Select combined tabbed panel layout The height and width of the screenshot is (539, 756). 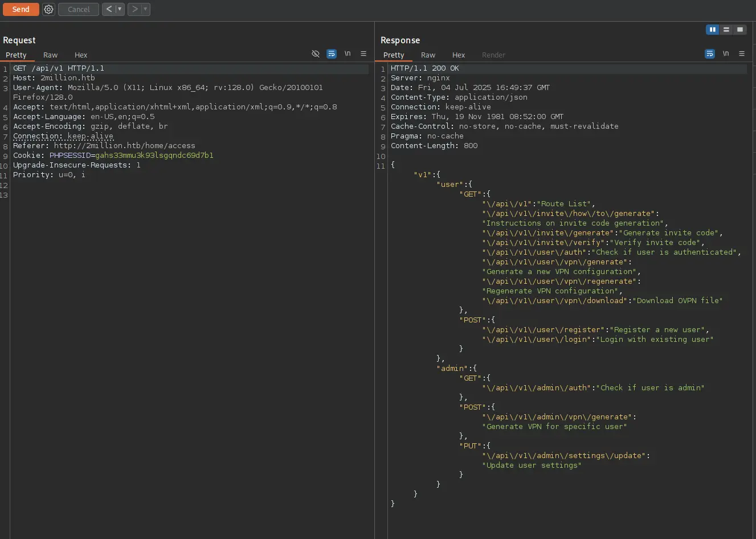740,30
